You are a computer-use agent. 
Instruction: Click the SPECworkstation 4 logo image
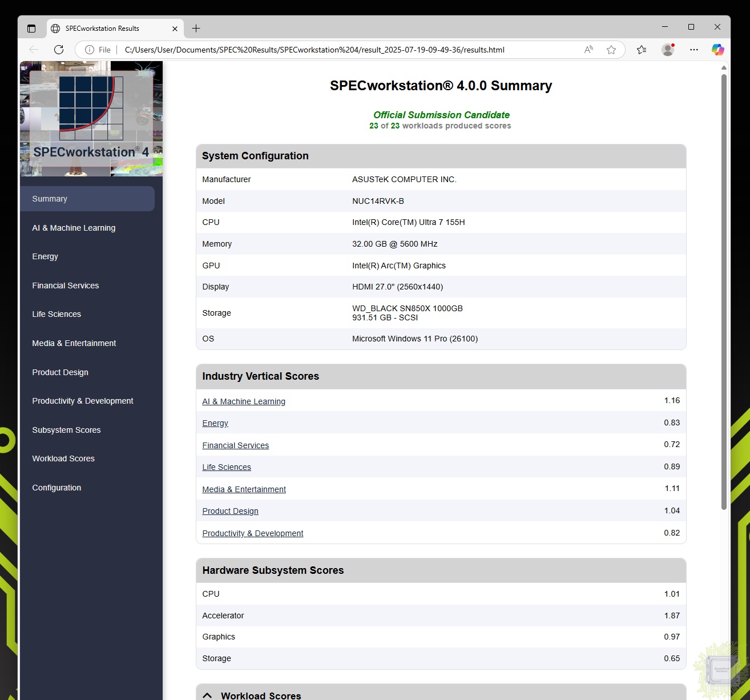pyautogui.click(x=91, y=119)
